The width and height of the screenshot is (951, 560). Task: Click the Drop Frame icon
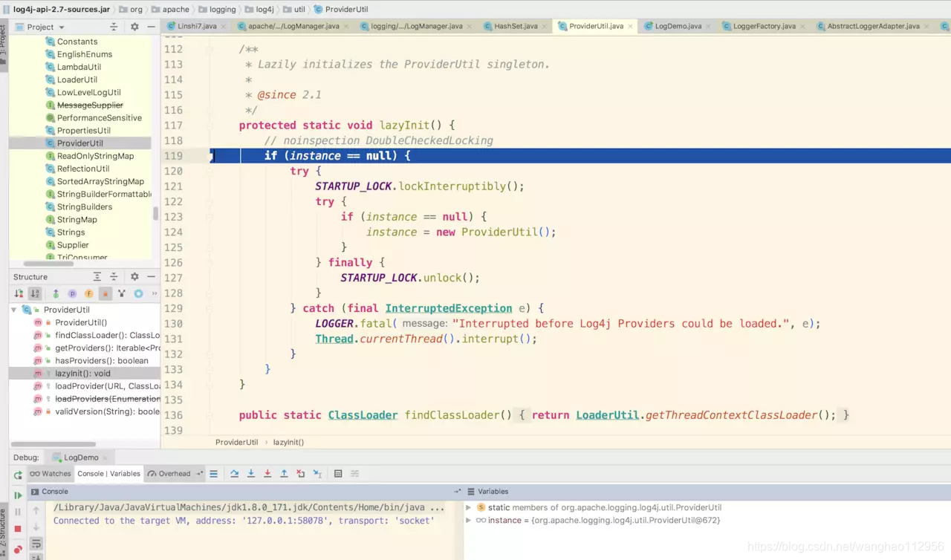point(300,474)
